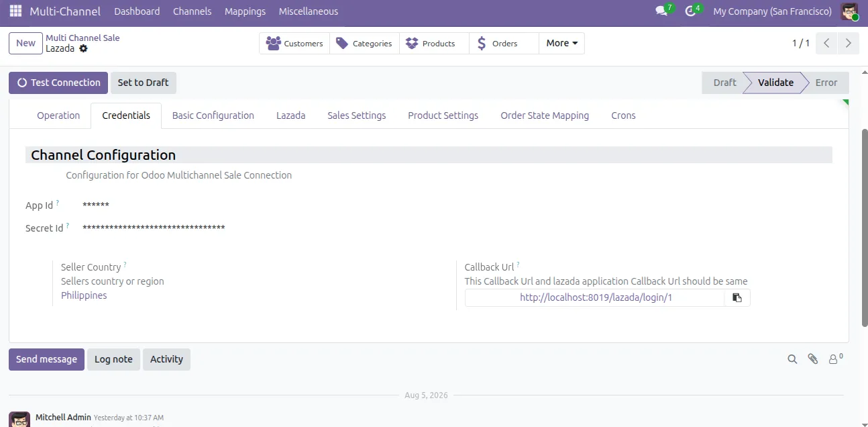This screenshot has height=427, width=868.
Task: Click the Mitchell Admin author name
Action: click(x=63, y=417)
